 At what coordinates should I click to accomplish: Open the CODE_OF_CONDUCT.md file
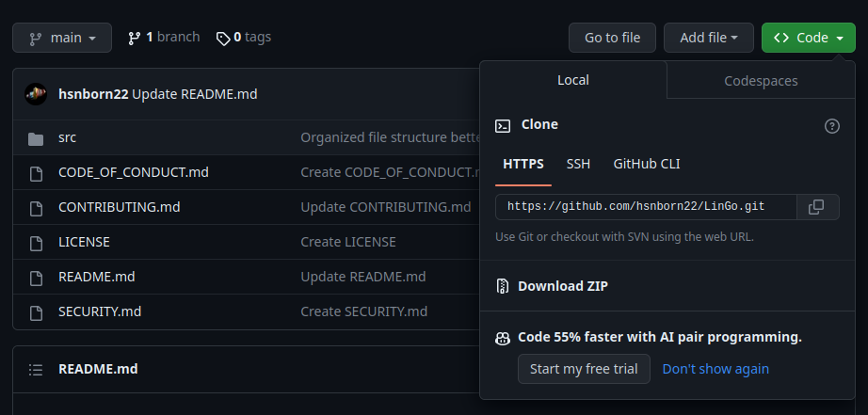point(134,172)
